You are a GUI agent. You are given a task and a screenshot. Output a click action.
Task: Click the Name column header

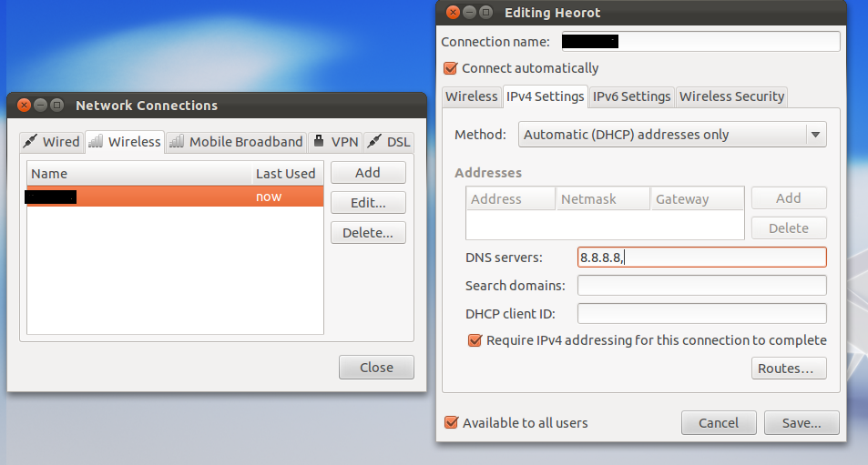139,174
